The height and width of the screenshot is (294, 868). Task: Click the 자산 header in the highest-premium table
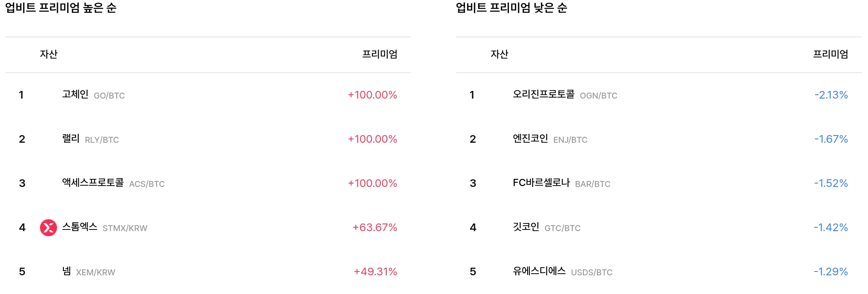point(49,54)
